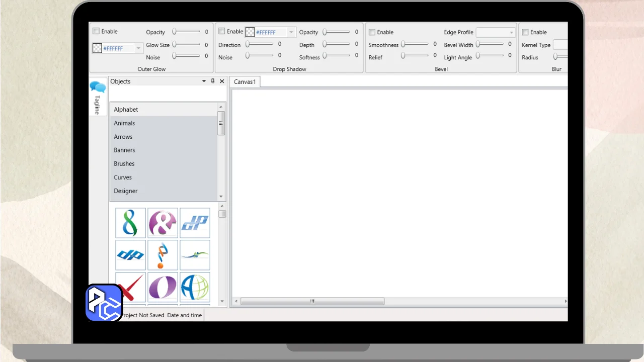644x362 pixels.
Task: Toggle the Bevel Enable checkbox
Action: (372, 32)
